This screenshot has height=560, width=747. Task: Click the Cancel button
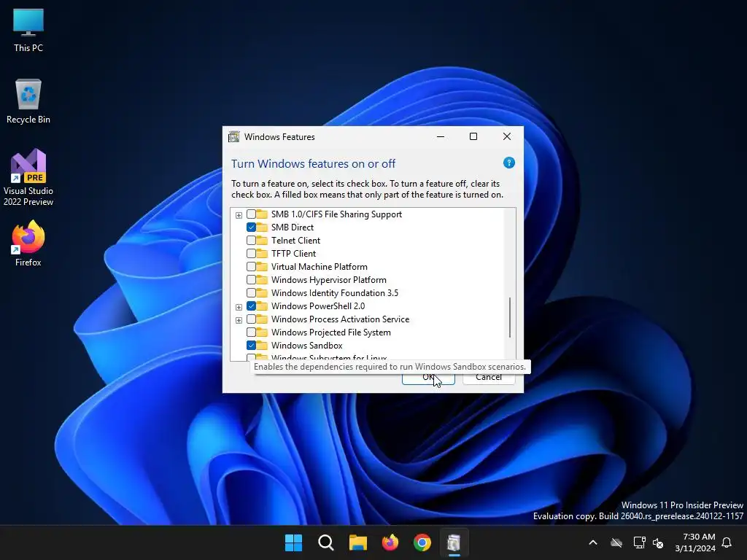click(489, 377)
